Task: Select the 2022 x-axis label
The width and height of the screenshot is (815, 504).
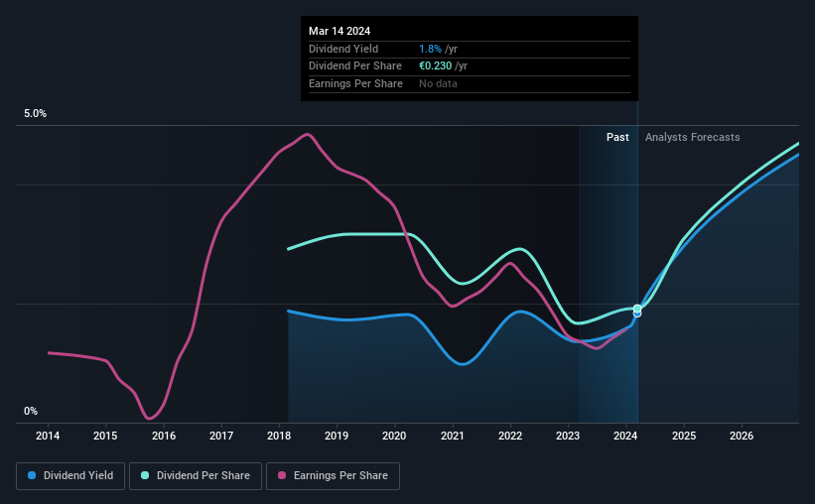Action: point(510,436)
